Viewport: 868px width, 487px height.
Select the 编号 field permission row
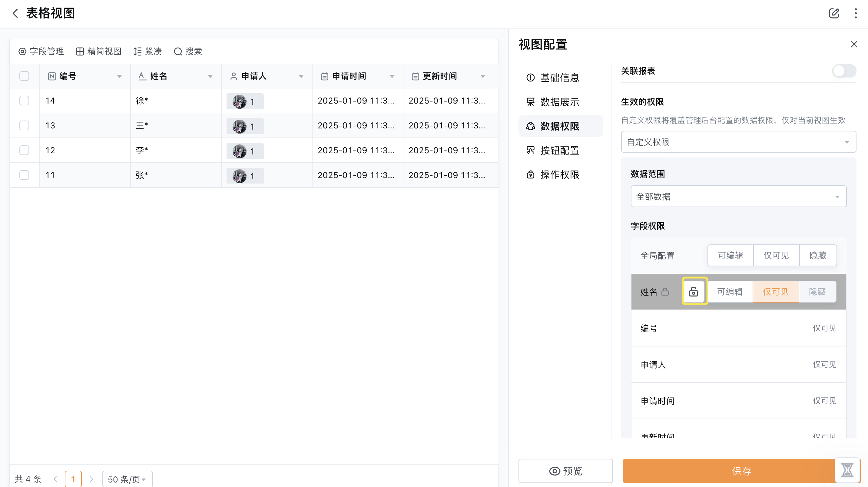pos(738,328)
